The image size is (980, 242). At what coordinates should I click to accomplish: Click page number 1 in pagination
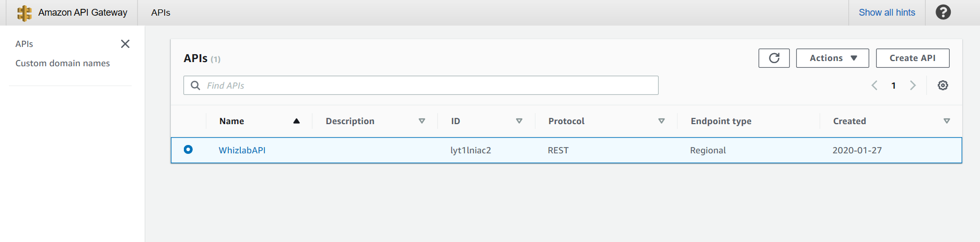coord(894,86)
